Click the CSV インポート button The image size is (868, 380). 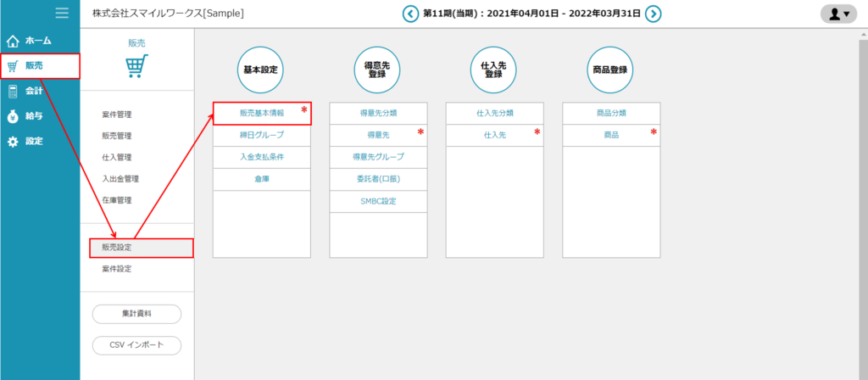[x=136, y=345]
